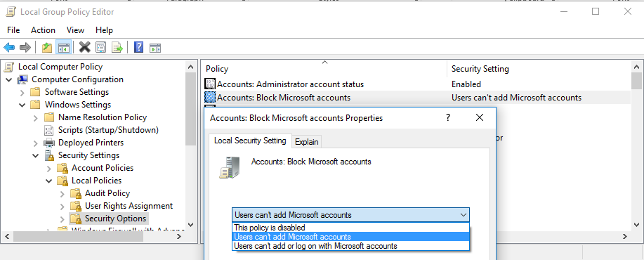Expand the Software Settings node

click(22, 93)
